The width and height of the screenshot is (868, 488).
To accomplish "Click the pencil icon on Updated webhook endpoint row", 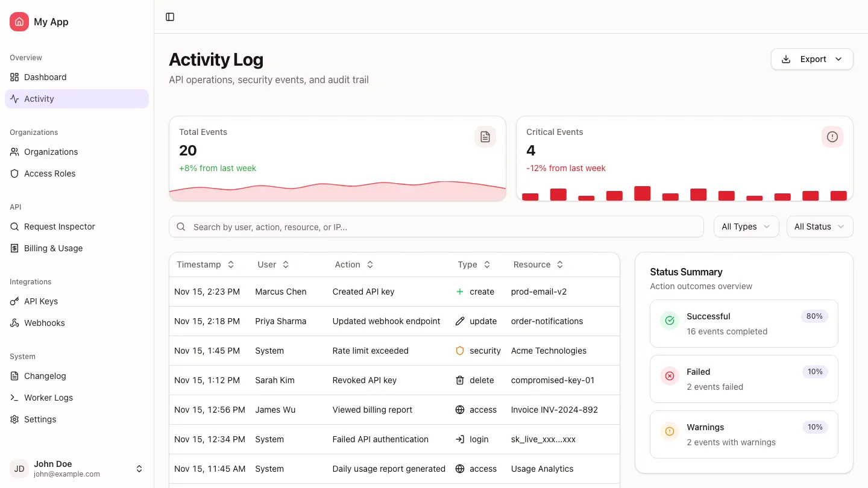I will coord(459,321).
